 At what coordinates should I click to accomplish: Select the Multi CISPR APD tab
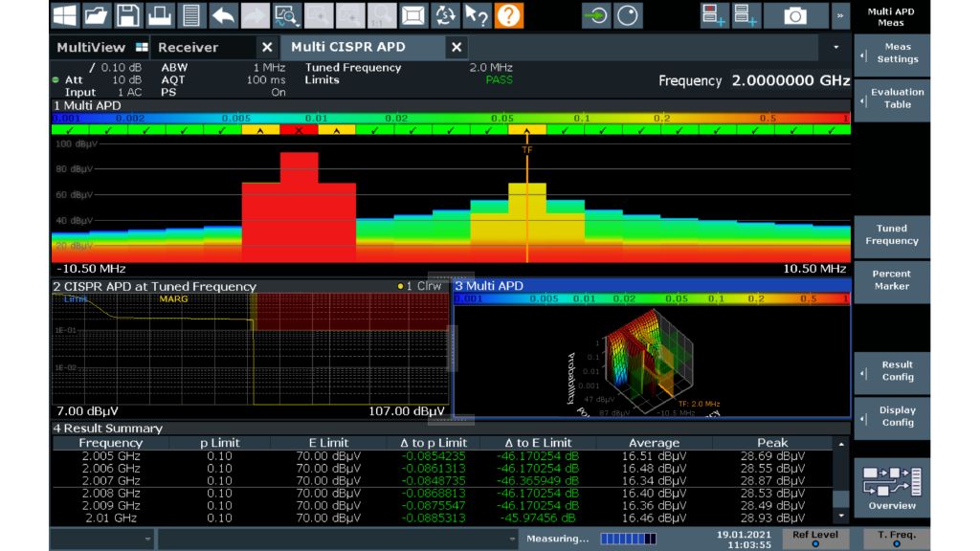(x=365, y=47)
